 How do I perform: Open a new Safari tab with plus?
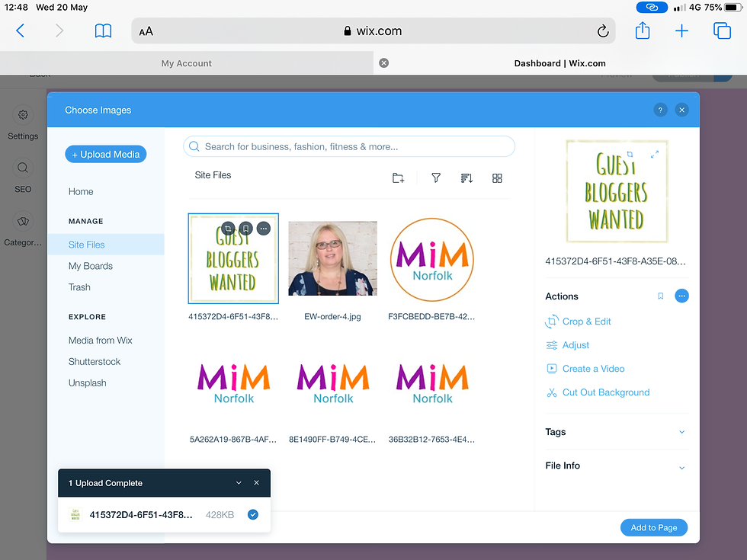coord(681,31)
